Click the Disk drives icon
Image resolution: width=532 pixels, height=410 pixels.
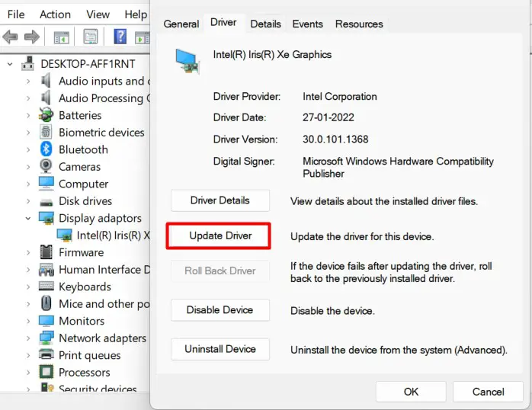click(46, 203)
